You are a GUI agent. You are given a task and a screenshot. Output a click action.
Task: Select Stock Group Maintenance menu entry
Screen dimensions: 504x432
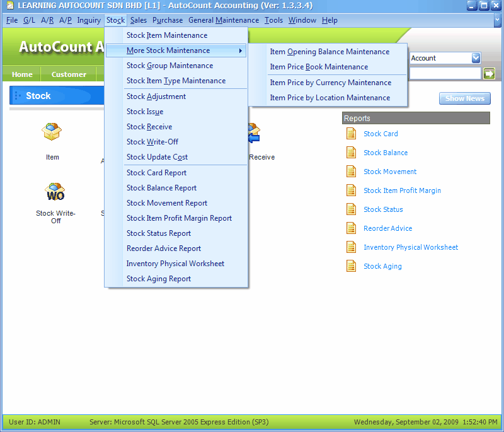(176, 66)
